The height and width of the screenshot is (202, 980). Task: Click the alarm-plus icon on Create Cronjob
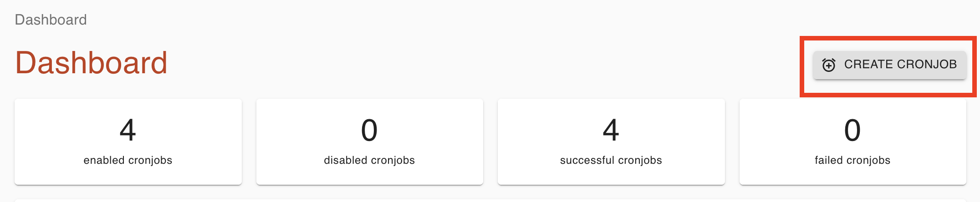tap(828, 65)
